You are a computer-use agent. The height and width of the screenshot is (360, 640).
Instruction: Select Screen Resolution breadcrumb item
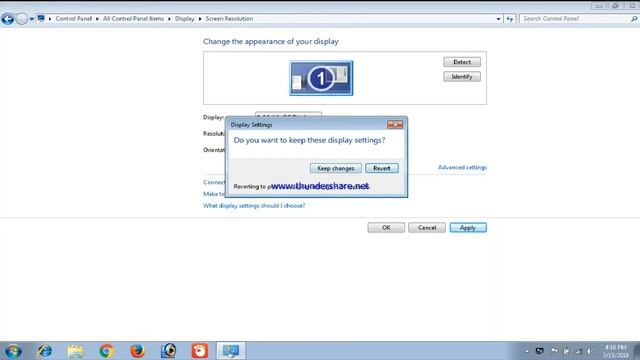(x=229, y=19)
